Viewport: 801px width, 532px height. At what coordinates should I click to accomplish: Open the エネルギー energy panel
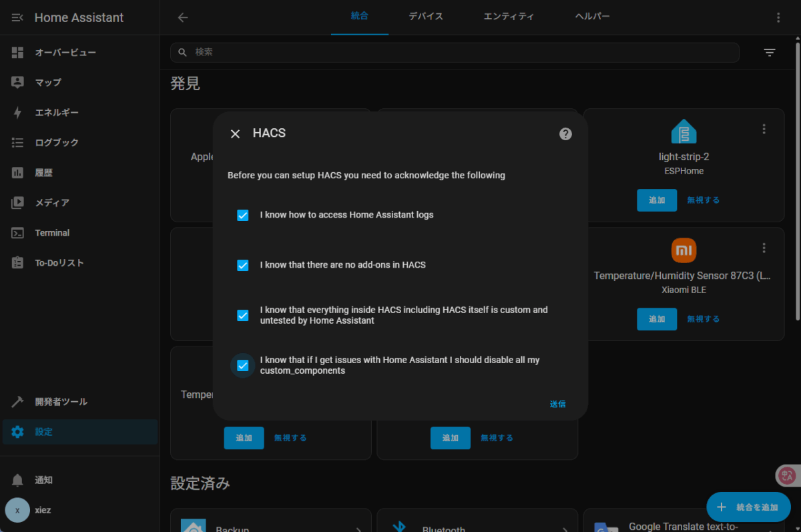80,112
